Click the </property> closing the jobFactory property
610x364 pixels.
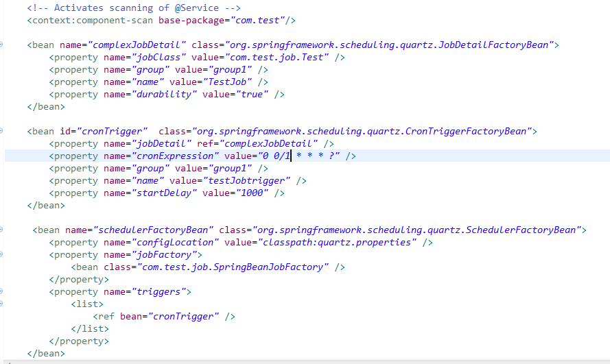pos(79,279)
